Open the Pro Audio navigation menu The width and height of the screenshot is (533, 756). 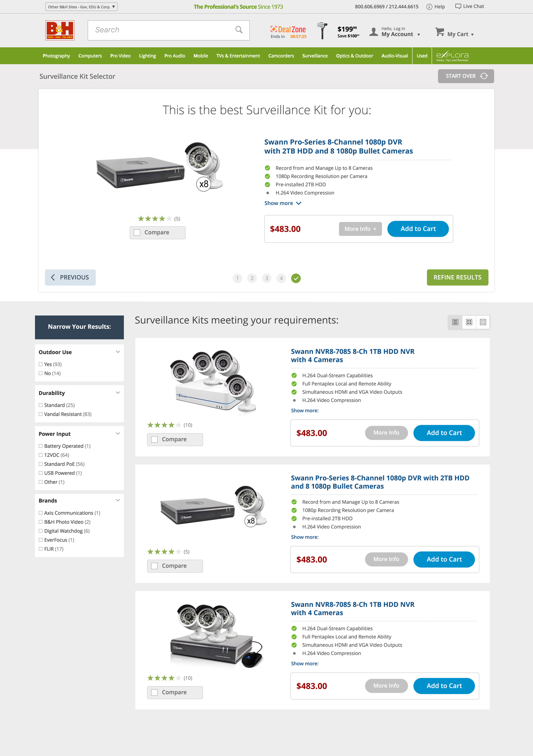tap(174, 56)
